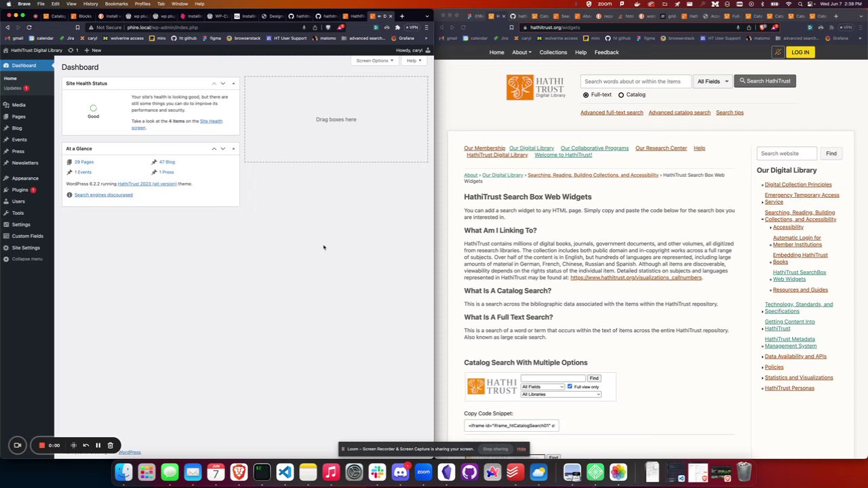The image size is (868, 488).
Task: Click Feedback in HathiTrust nav
Action: click(606, 52)
